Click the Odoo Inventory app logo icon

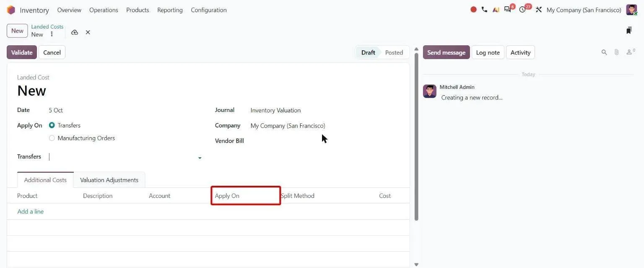coord(11,10)
